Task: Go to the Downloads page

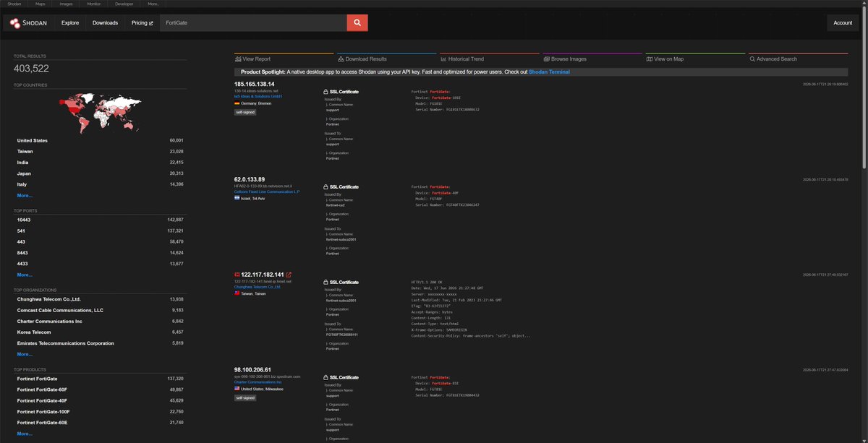Action: click(x=105, y=22)
